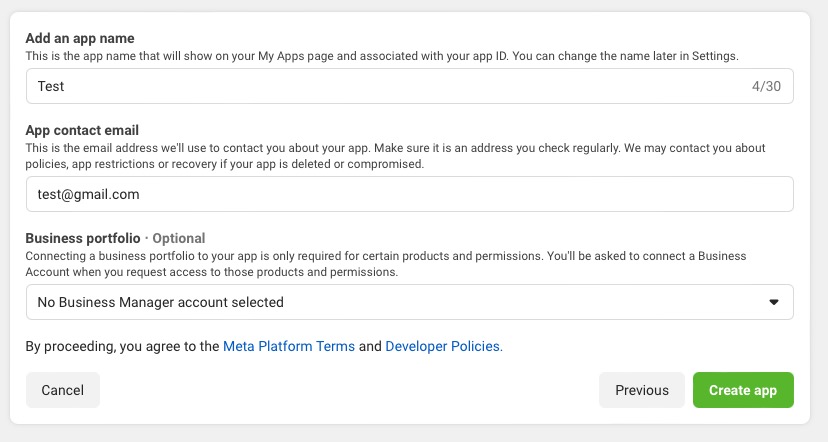Place cursor after 'Test' in name field
This screenshot has height=442, width=828.
(x=65, y=86)
